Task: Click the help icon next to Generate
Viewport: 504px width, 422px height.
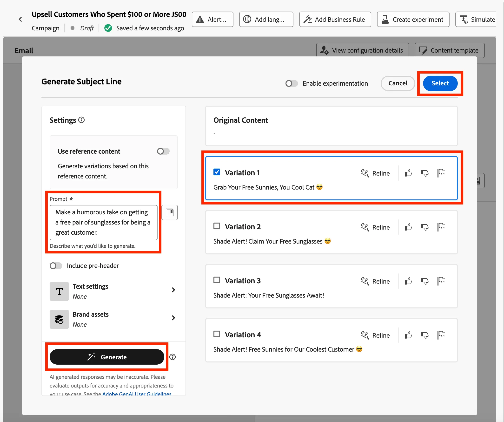Action: click(172, 357)
